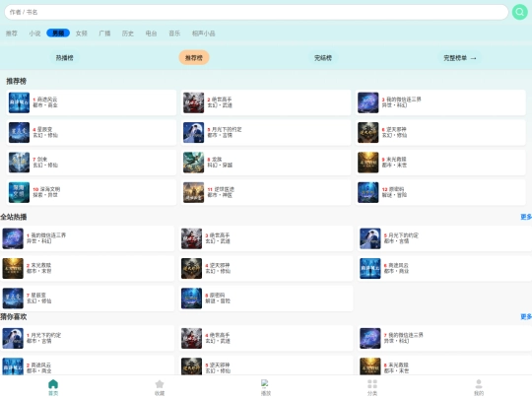
Task: Select rank 6 商途风云 title in 全站热播
Action: coord(398,265)
